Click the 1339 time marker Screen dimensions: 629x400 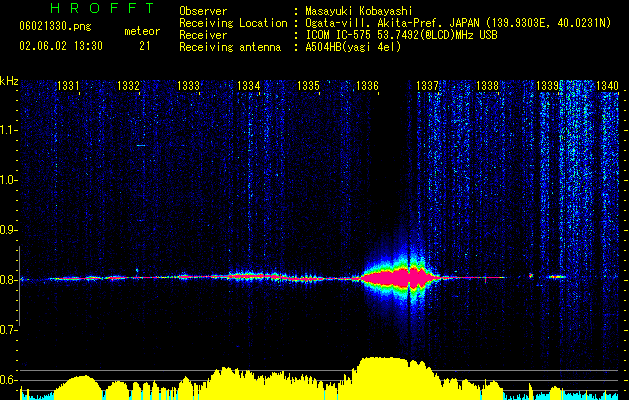pyautogui.click(x=547, y=85)
